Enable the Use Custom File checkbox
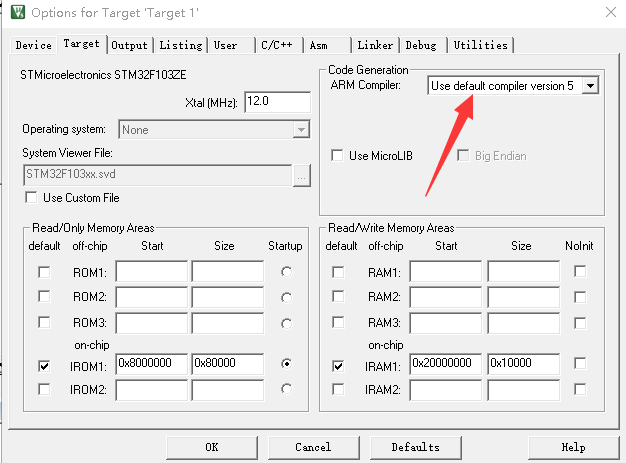This screenshot has width=626, height=463. coord(31,198)
